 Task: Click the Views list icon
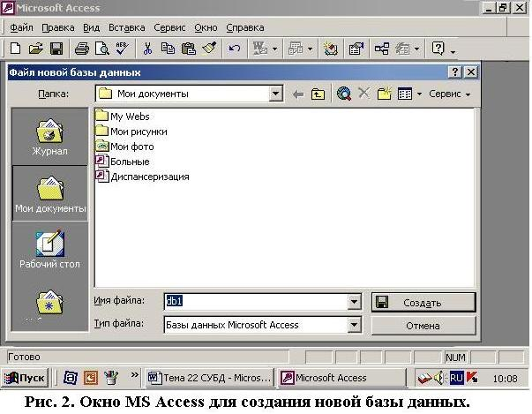point(405,94)
